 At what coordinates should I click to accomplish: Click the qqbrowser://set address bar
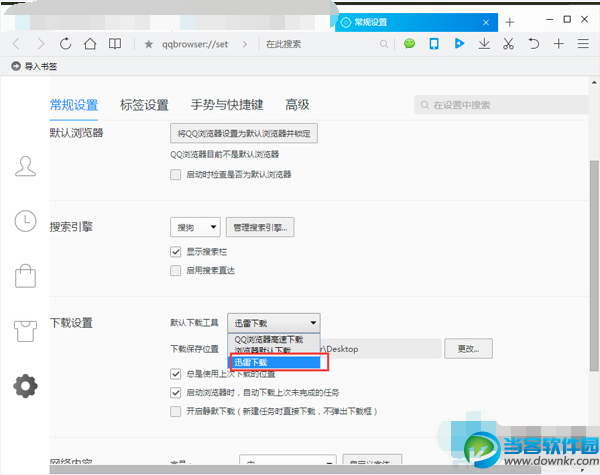(x=195, y=44)
